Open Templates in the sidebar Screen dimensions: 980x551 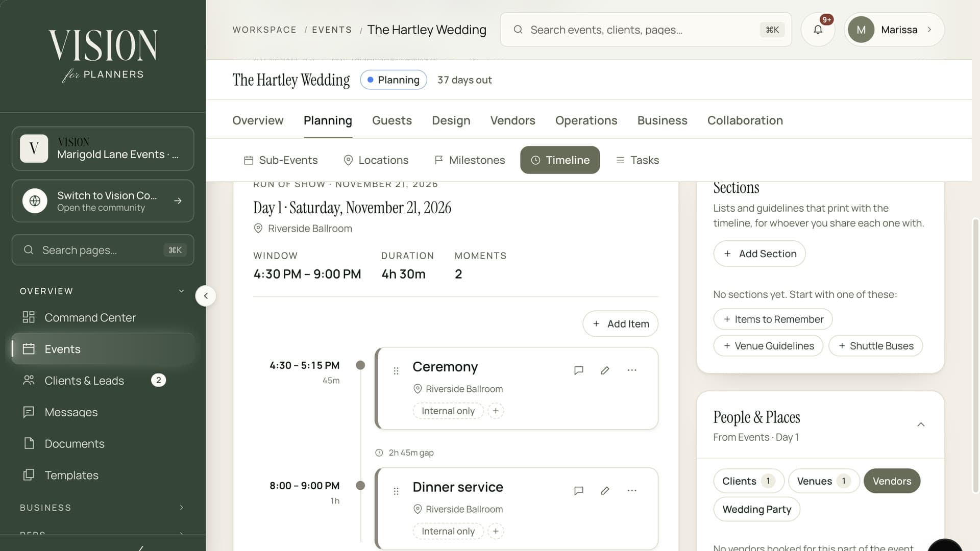pos(103,475)
